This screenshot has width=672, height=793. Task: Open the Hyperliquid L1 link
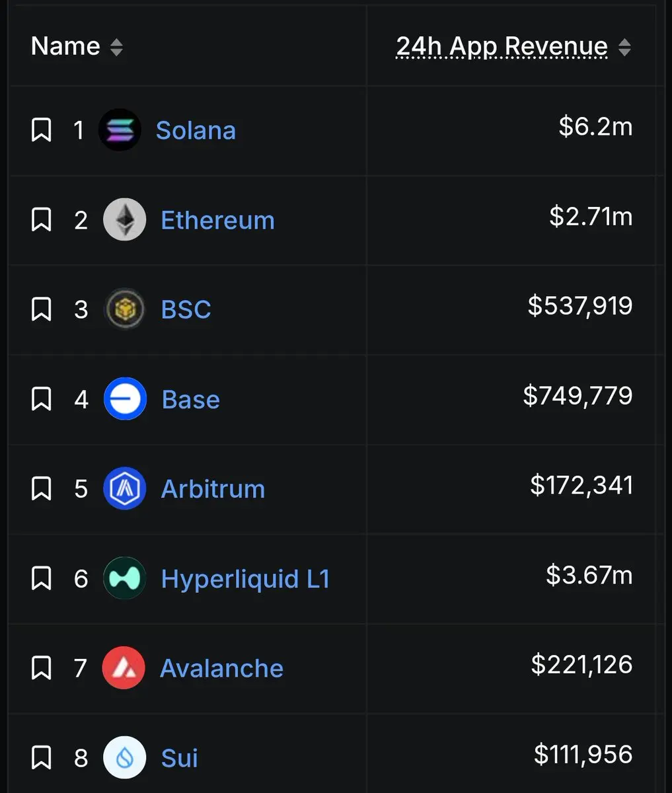click(245, 579)
